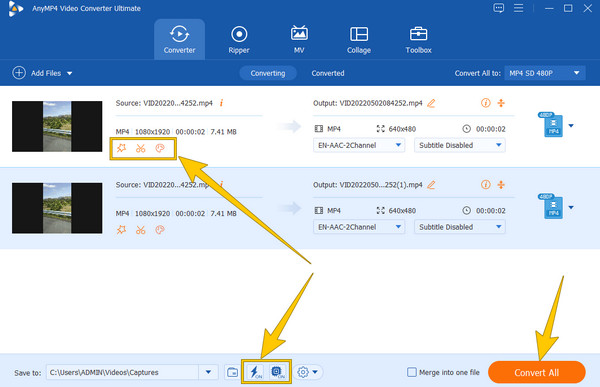Image resolution: width=600 pixels, height=387 pixels.
Task: Click first video's 1080x1920 resolution text
Action: (x=152, y=132)
